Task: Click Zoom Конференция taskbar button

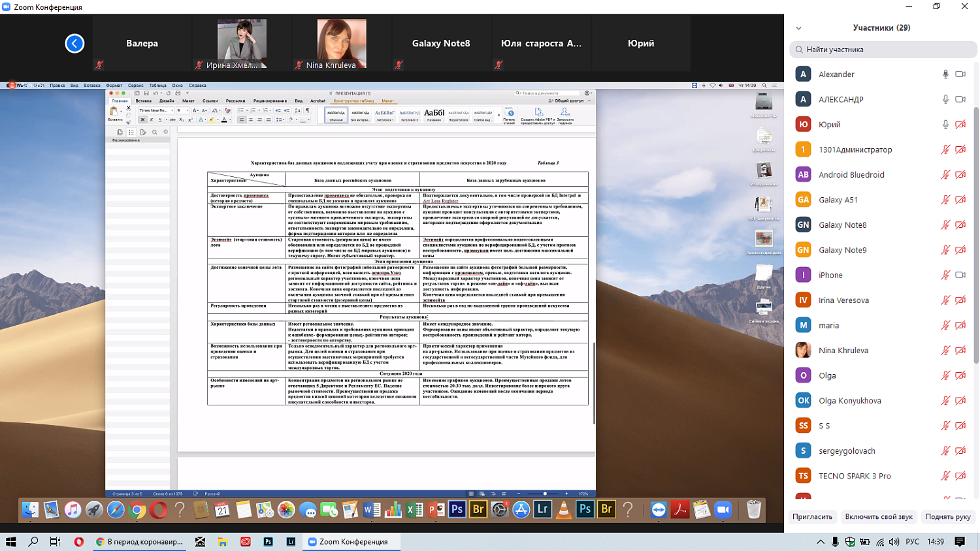Action: click(352, 542)
